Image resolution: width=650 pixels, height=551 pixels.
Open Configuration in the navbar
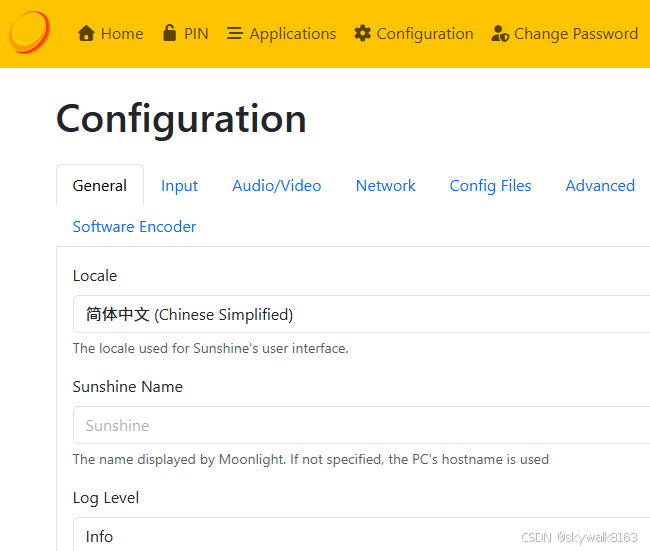[414, 34]
